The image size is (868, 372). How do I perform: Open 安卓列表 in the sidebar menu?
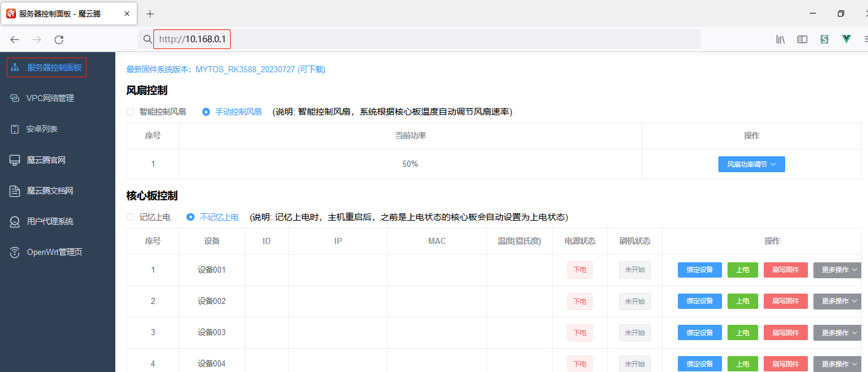click(42, 129)
